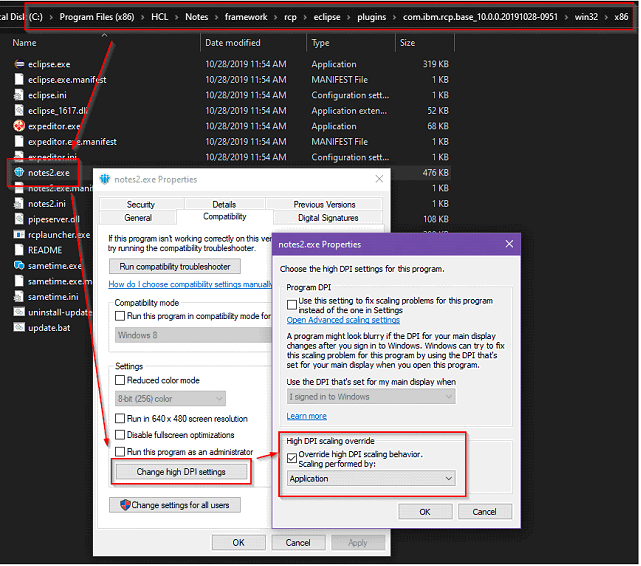Enable Run this program as an administrator
The image size is (641, 566).
coord(120,452)
